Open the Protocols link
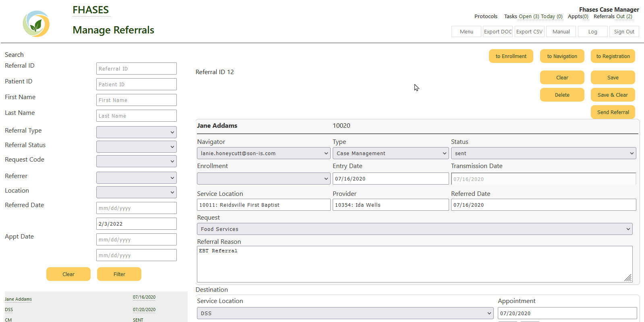644x322 pixels. pos(486,17)
